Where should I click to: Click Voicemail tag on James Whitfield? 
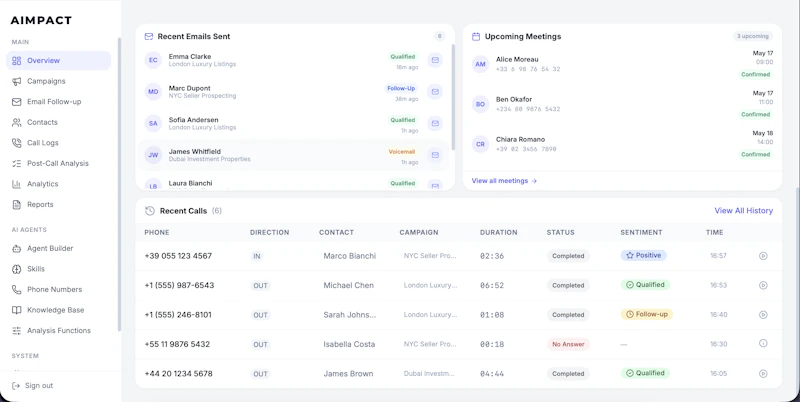tap(402, 152)
